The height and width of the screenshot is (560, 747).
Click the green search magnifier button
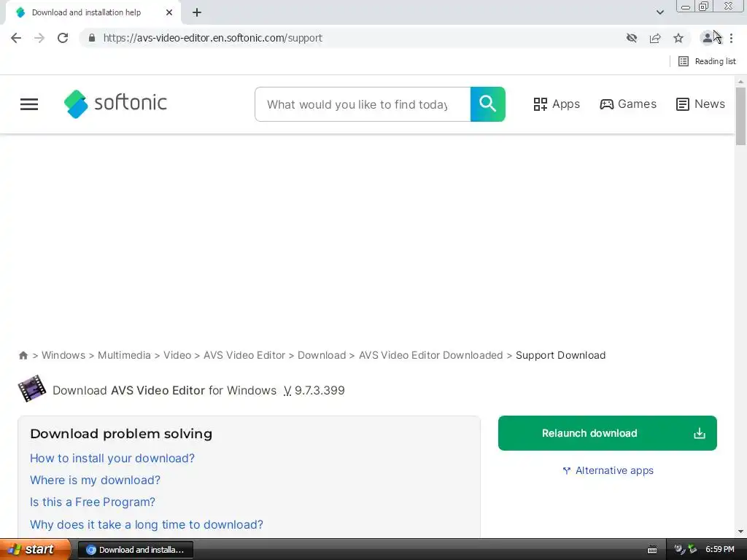click(488, 104)
